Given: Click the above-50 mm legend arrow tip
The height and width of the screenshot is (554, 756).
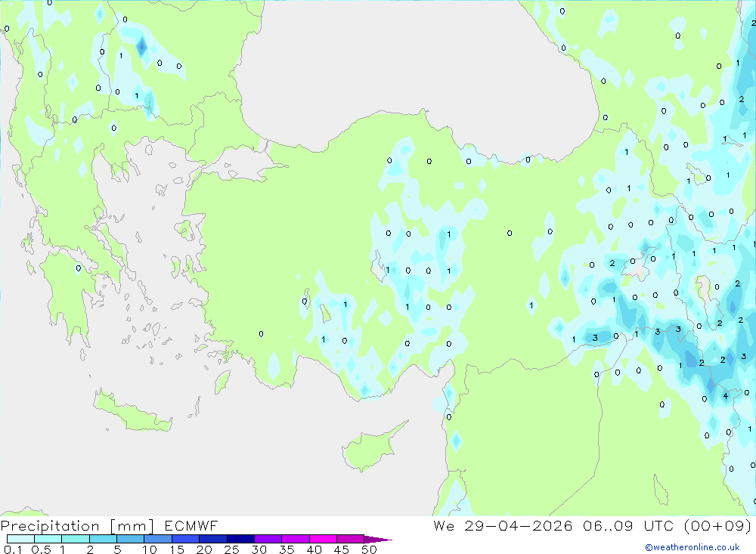Looking at the screenshot, I should pyautogui.click(x=377, y=540).
